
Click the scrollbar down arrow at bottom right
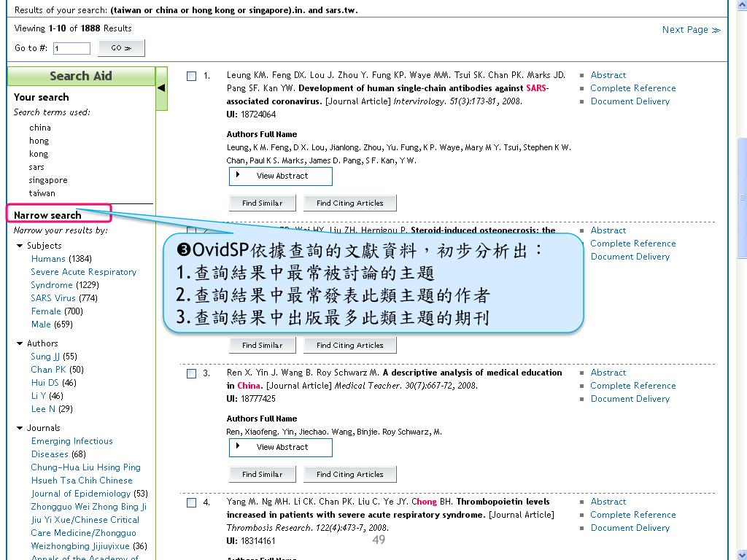tap(742, 555)
